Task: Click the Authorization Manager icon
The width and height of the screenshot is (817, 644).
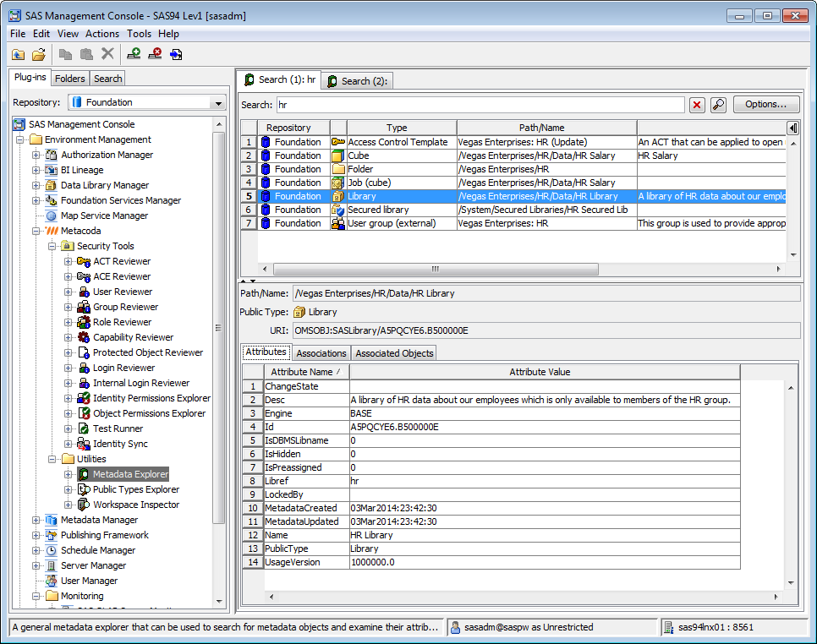Action: (x=51, y=156)
